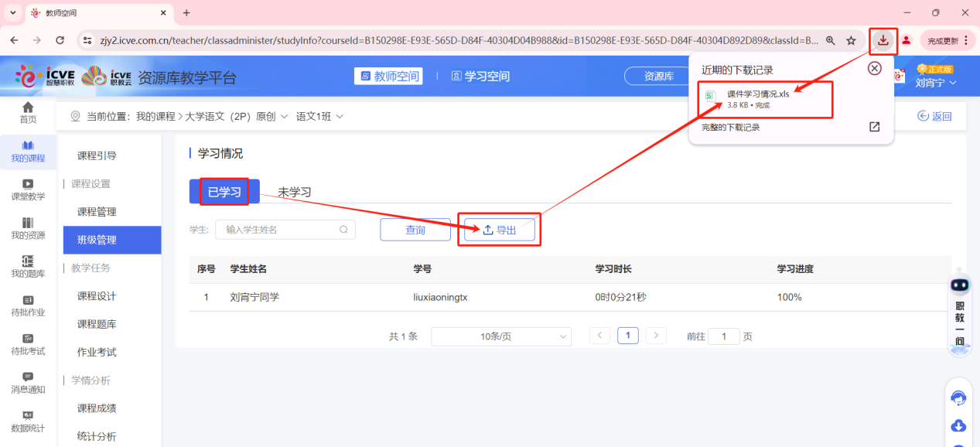Open 课堂教学 sidebar icon
The image size is (980, 447).
[x=28, y=189]
